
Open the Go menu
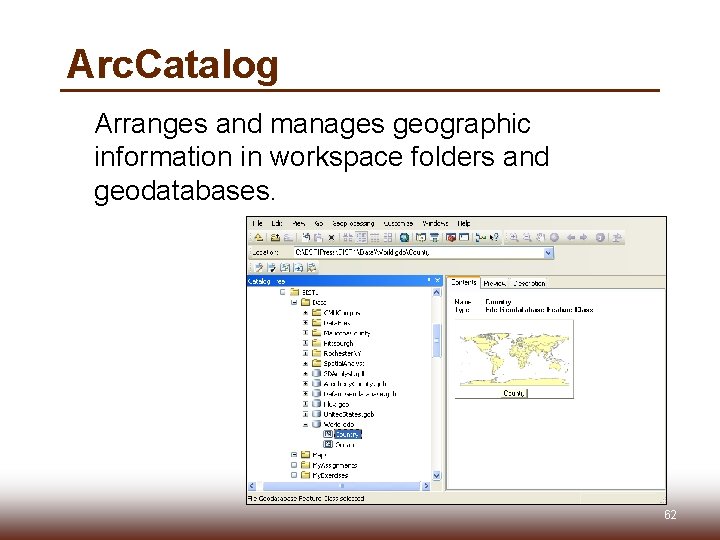pyautogui.click(x=319, y=224)
